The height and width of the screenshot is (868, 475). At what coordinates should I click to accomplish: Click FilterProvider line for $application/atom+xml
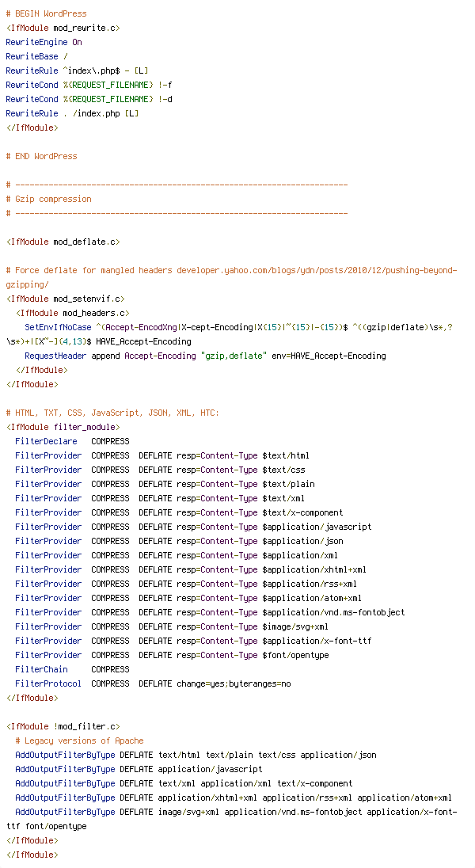coord(188,599)
